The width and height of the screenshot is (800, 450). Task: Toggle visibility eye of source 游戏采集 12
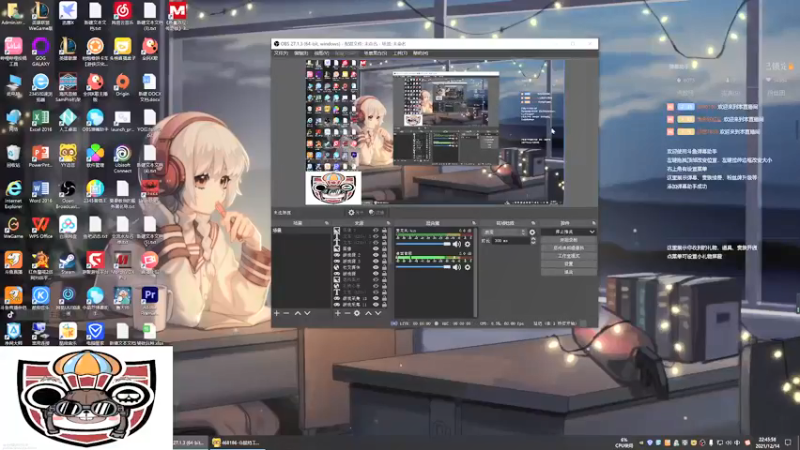click(x=376, y=298)
